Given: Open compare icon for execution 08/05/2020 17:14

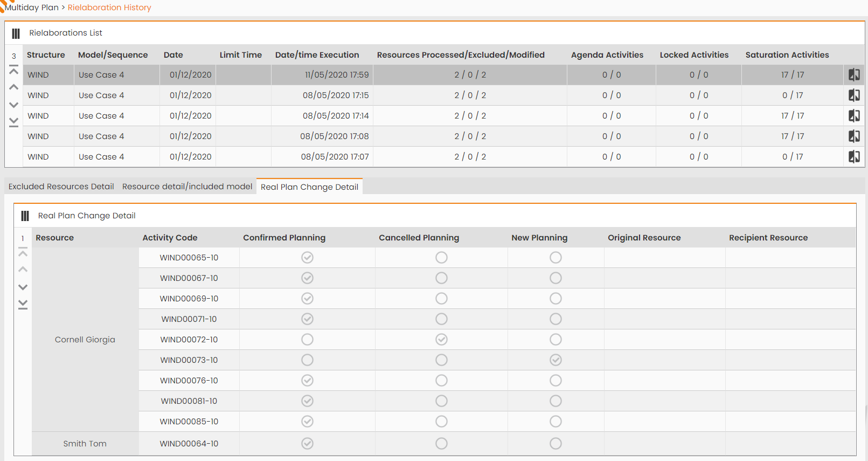Looking at the screenshot, I should [854, 116].
